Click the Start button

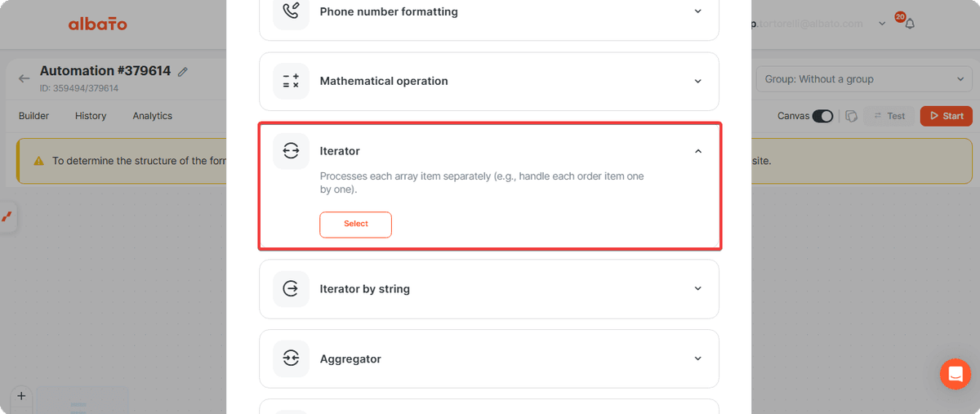tap(946, 116)
